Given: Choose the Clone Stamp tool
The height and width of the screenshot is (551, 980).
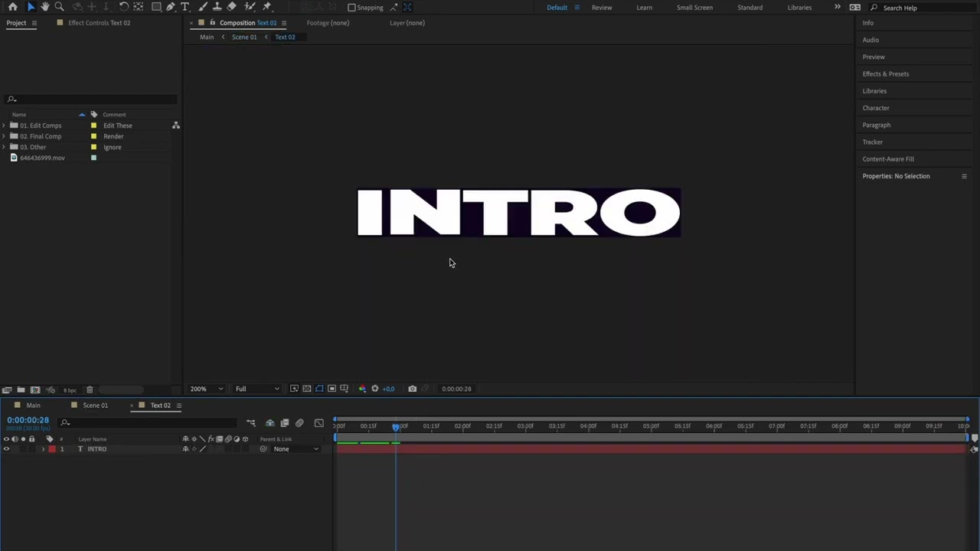Looking at the screenshot, I should 217,7.
